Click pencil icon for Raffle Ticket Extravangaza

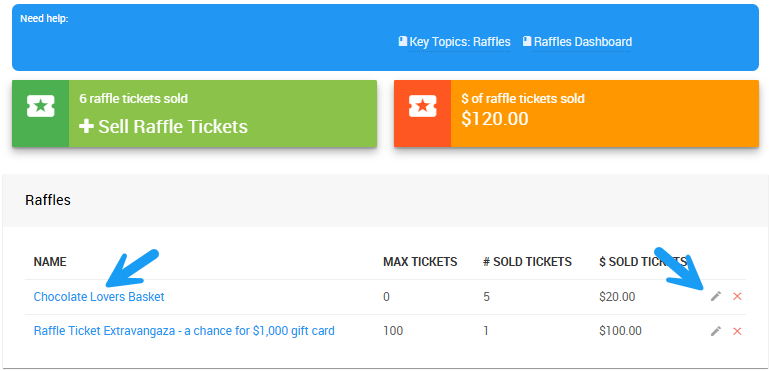[716, 331]
